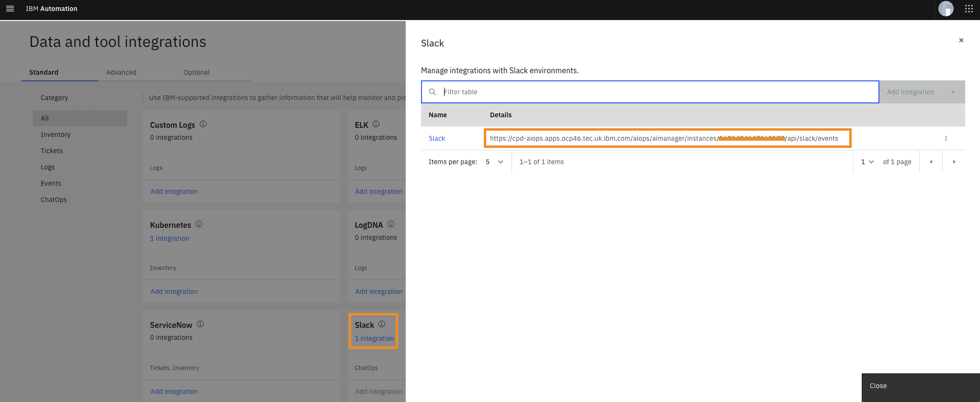The width and height of the screenshot is (980, 402).
Task: Click the 1–1 of 1 items text
Action: click(542, 162)
